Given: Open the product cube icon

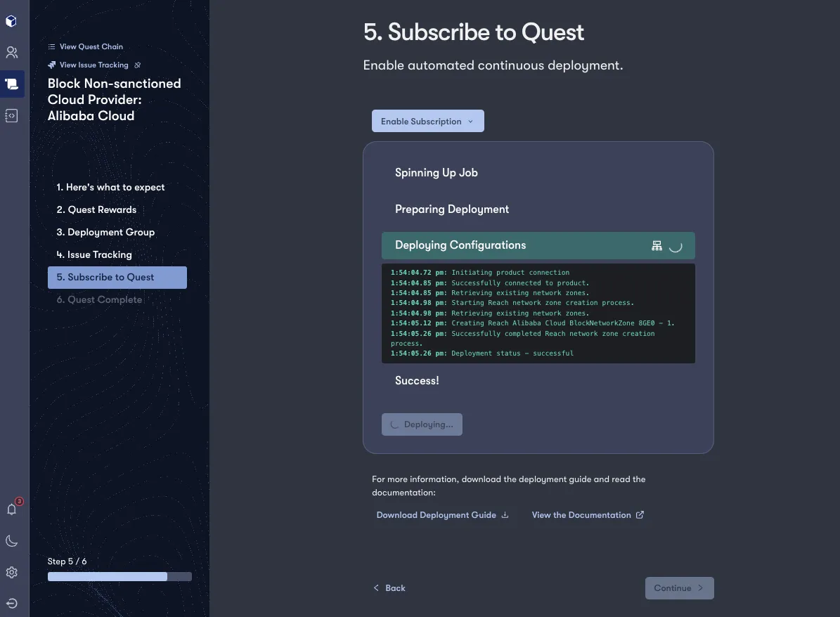Looking at the screenshot, I should (x=11, y=21).
